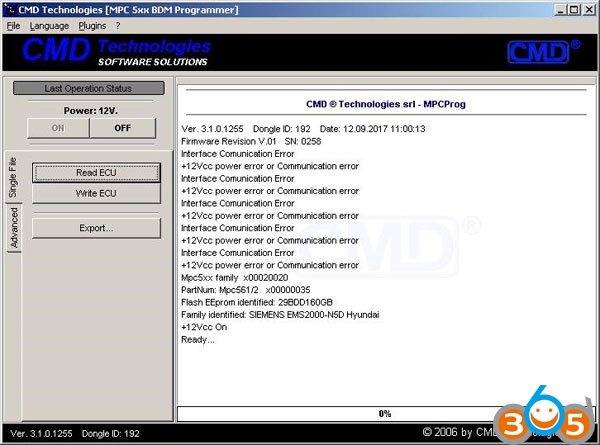The height and width of the screenshot is (445, 600).
Task: Click 'Flash EEprom identified: 29BDD160GB' log line
Action: (x=256, y=302)
